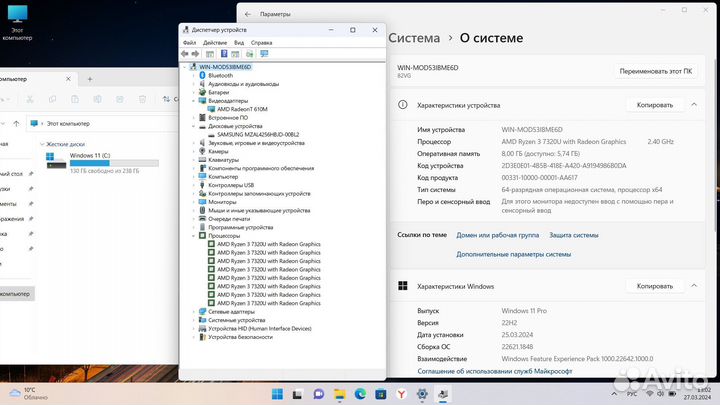Click action pane icon next to Help icon

tap(235, 54)
